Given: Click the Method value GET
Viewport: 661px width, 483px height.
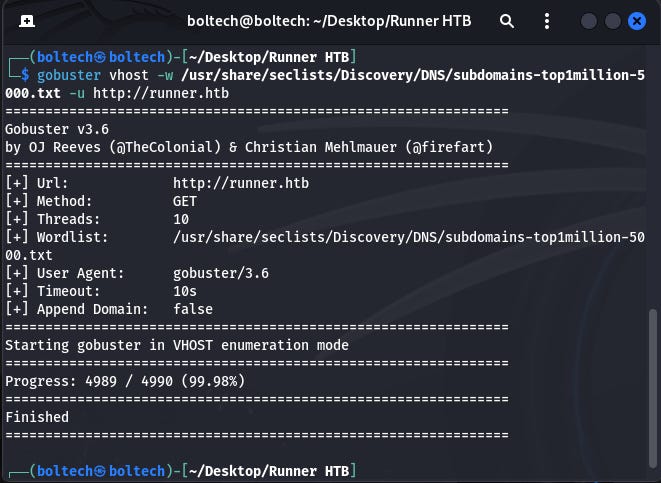Looking at the screenshot, I should tap(185, 201).
